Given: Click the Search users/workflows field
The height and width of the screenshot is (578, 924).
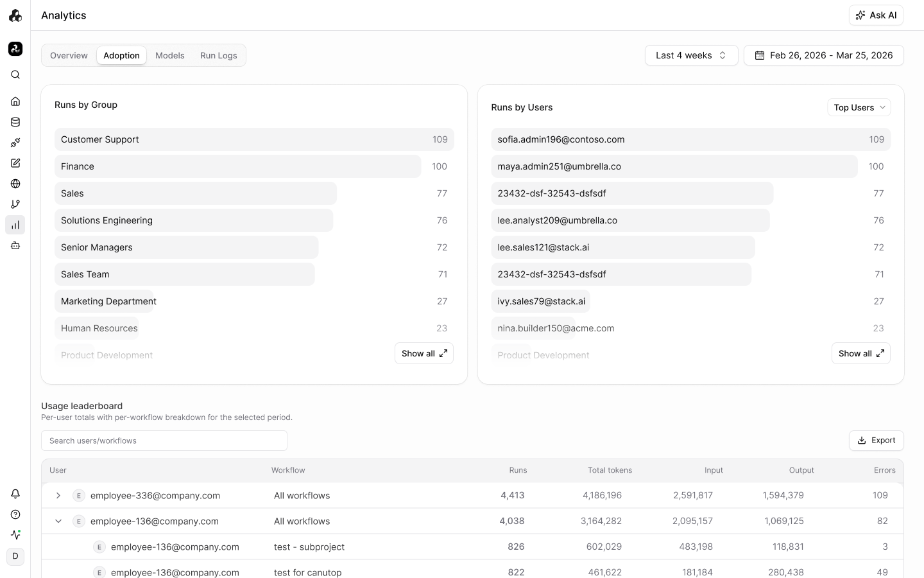Looking at the screenshot, I should (164, 441).
